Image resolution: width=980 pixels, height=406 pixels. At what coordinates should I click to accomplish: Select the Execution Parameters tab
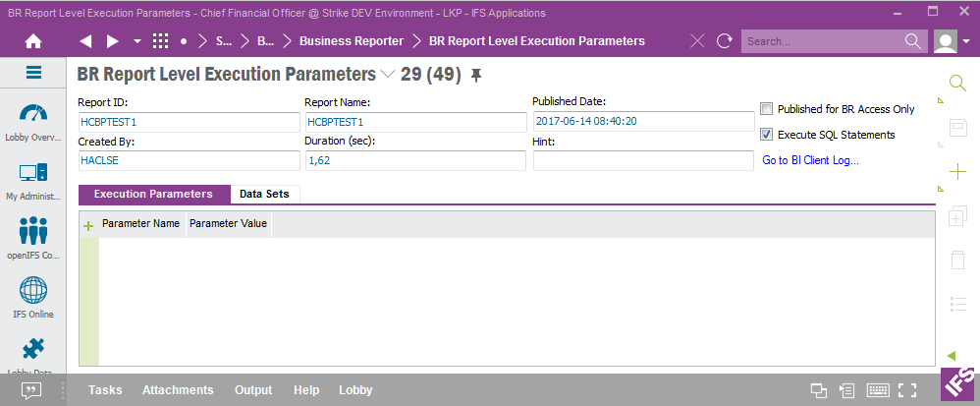coord(154,195)
